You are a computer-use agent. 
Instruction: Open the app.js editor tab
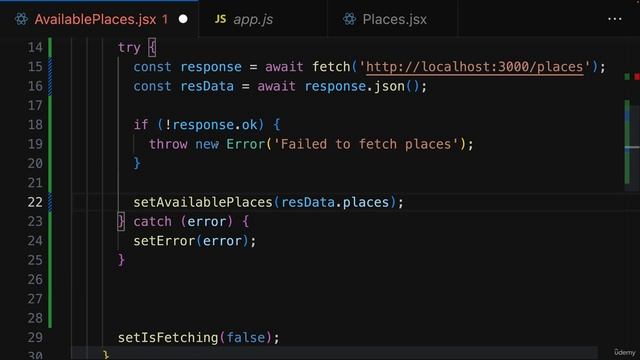(x=262, y=19)
